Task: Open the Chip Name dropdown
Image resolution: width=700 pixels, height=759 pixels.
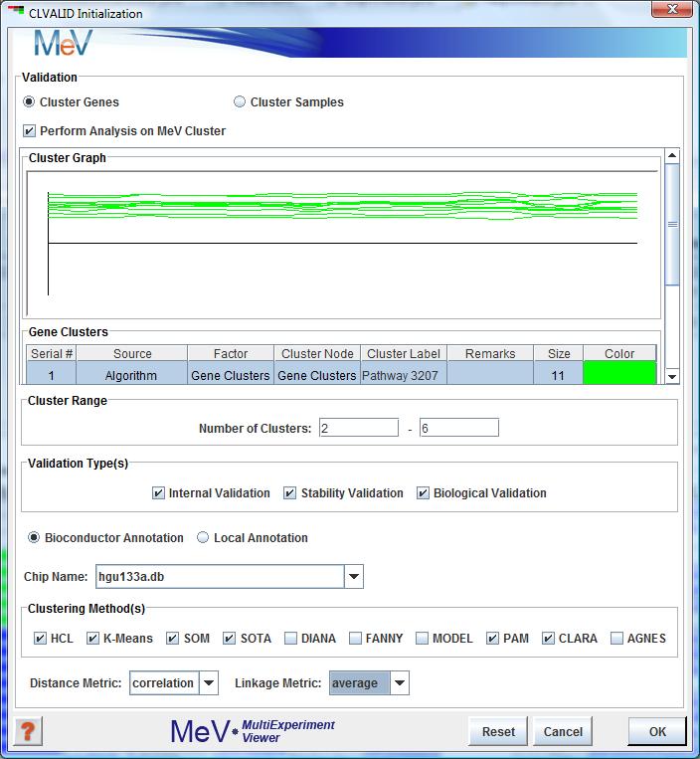Action: [354, 577]
